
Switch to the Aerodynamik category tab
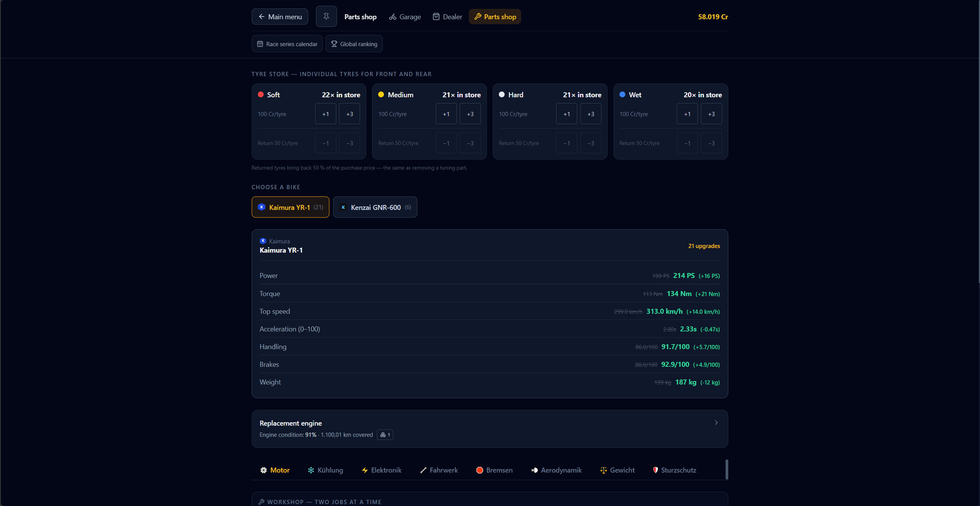(556, 470)
